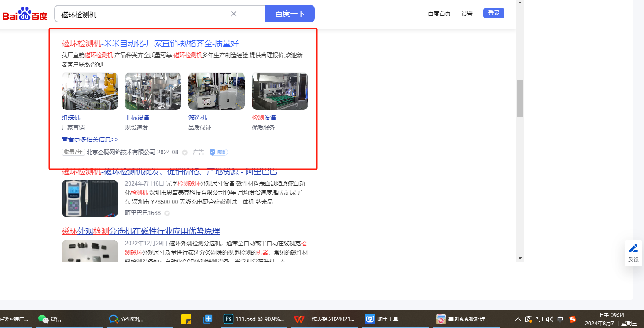Image resolution: width=644 pixels, height=328 pixels.
Task: Open the 非标设备 machine thumbnail image
Action: tap(153, 91)
